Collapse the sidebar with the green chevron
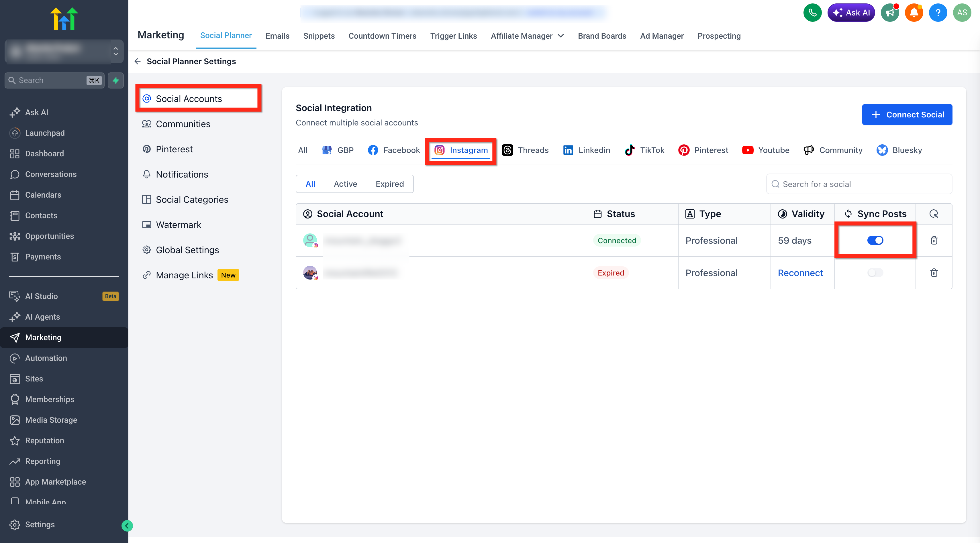980x543 pixels. 127,526
